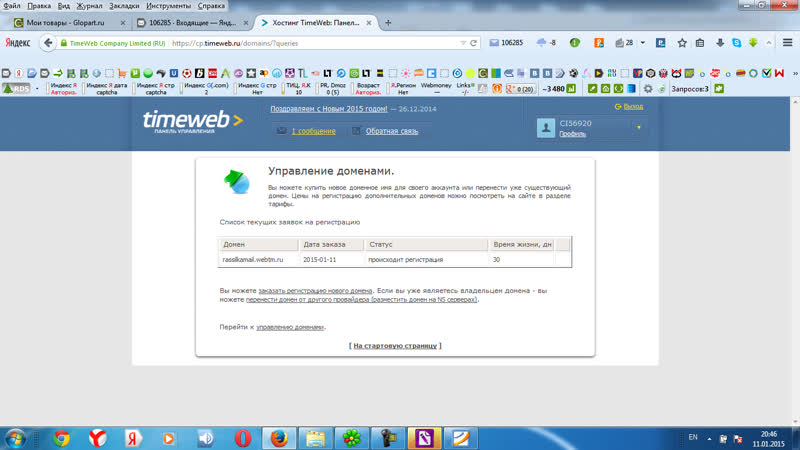Click На стартовую страницу link

coord(395,346)
